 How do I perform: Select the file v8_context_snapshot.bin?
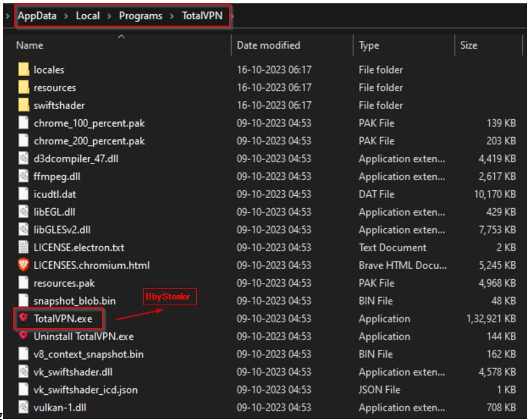coord(89,354)
